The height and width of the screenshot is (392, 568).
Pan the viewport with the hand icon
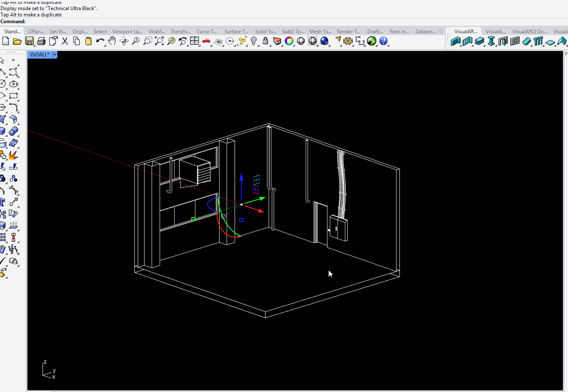pos(111,41)
